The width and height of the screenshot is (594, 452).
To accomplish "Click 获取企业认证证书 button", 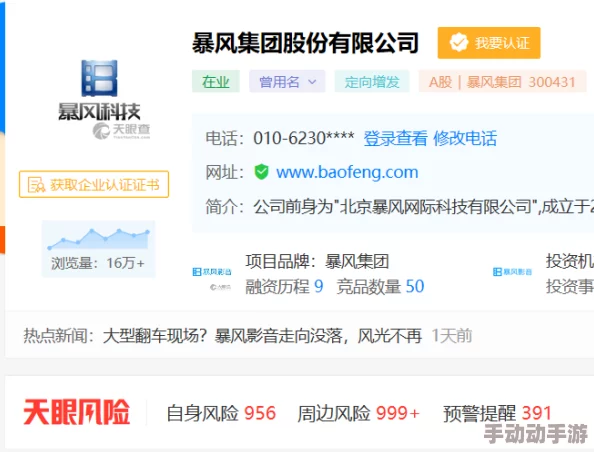I will (x=94, y=185).
